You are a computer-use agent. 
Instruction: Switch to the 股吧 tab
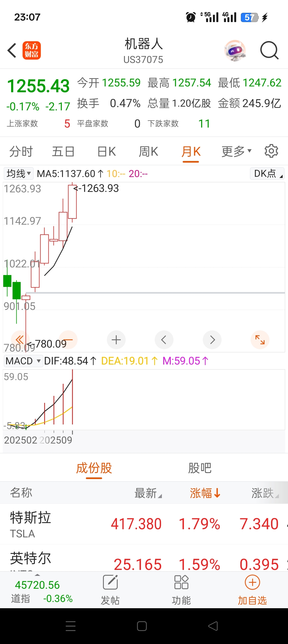(200, 468)
